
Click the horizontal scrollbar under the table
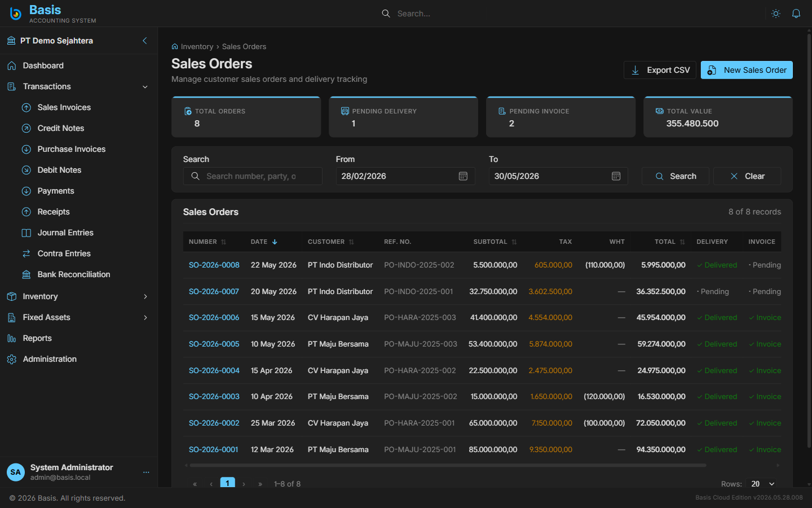click(x=448, y=466)
